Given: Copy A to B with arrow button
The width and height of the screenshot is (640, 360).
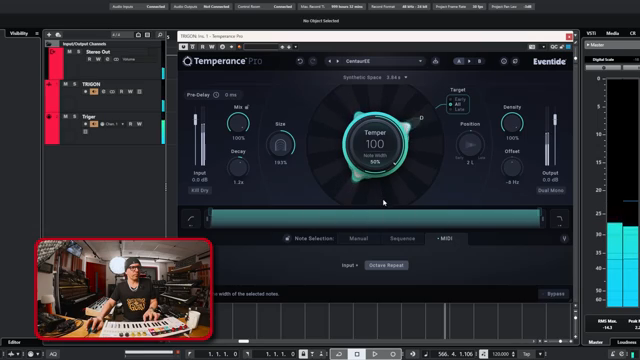Looking at the screenshot, I should [x=469, y=61].
